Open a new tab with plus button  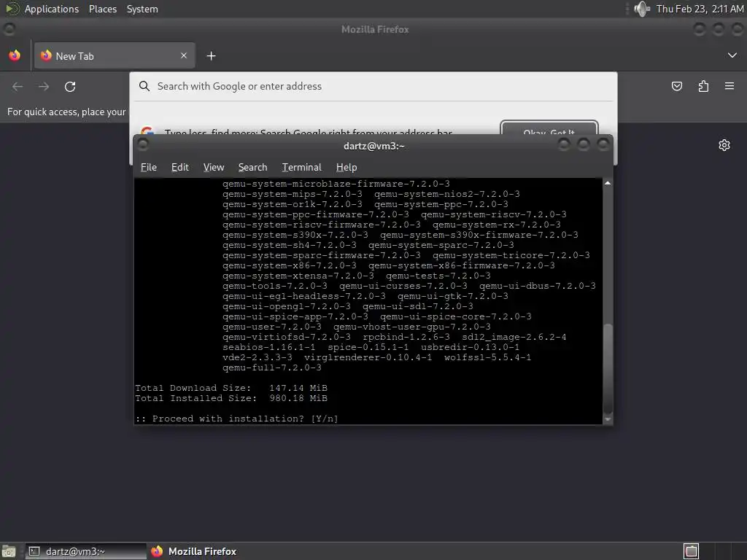(211, 55)
